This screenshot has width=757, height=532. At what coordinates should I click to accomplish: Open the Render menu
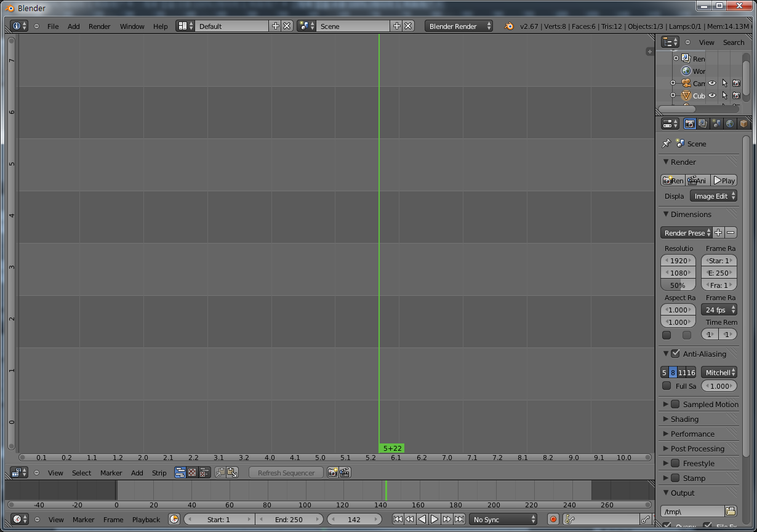click(100, 26)
